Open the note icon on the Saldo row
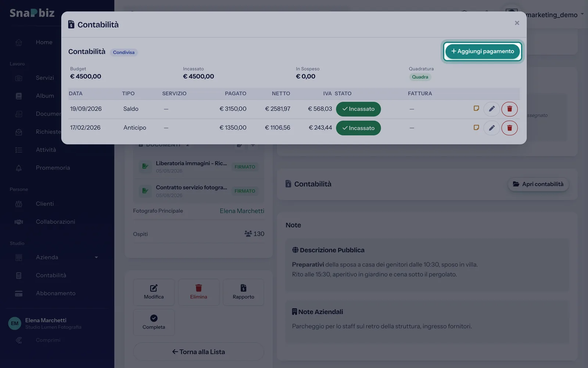The image size is (588, 368). 476,109
